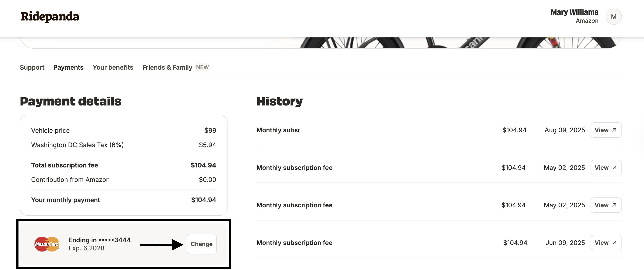
Task: Click the MasterCard card logo
Action: [x=47, y=244]
